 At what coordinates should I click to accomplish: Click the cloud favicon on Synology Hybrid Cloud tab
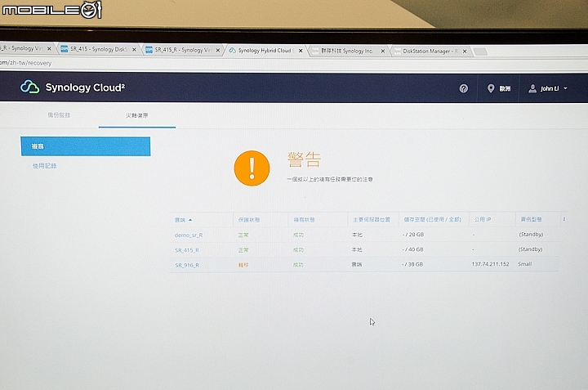pyautogui.click(x=233, y=51)
